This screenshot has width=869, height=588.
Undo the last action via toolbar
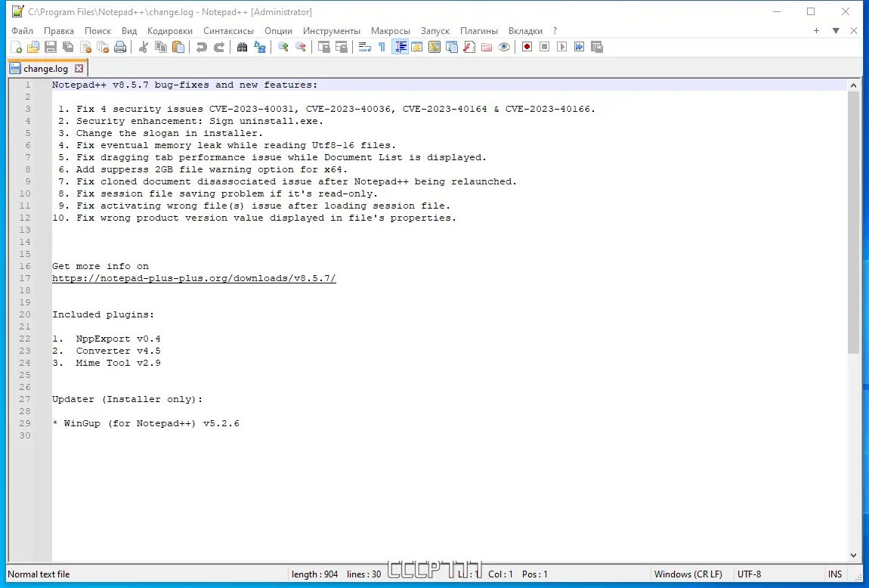(x=201, y=47)
